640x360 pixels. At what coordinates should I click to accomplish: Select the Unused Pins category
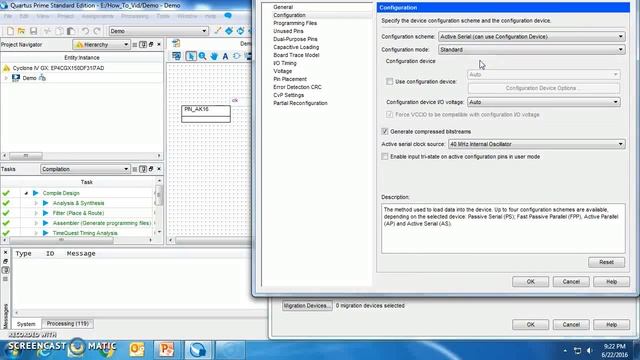tap(288, 31)
